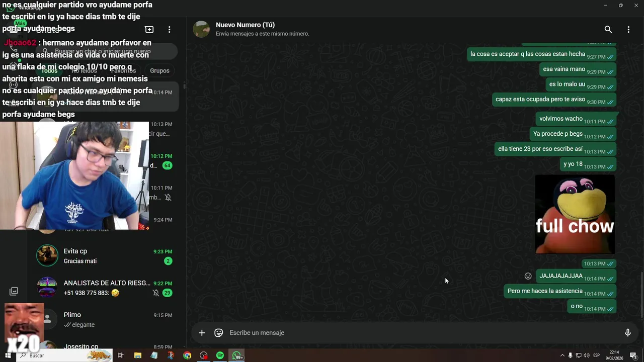Open the Nuevo Numero profile picture in the header
This screenshot has height=362, width=644.
201,29
